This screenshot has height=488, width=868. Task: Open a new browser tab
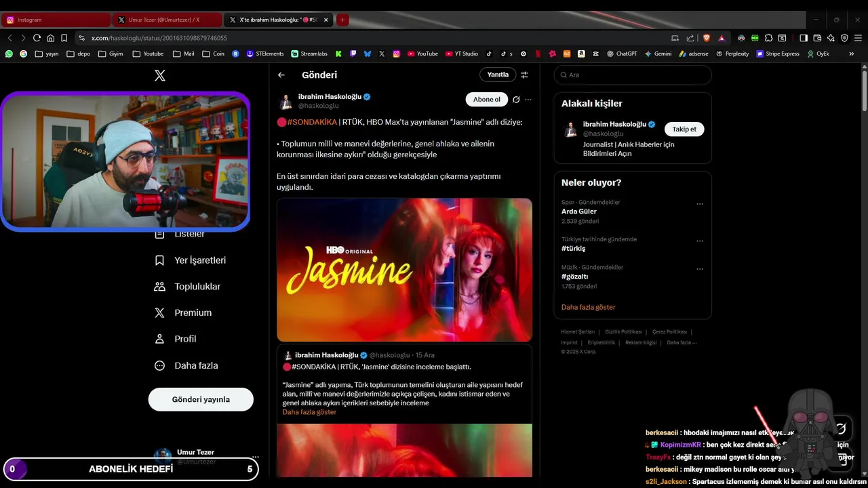click(x=342, y=20)
